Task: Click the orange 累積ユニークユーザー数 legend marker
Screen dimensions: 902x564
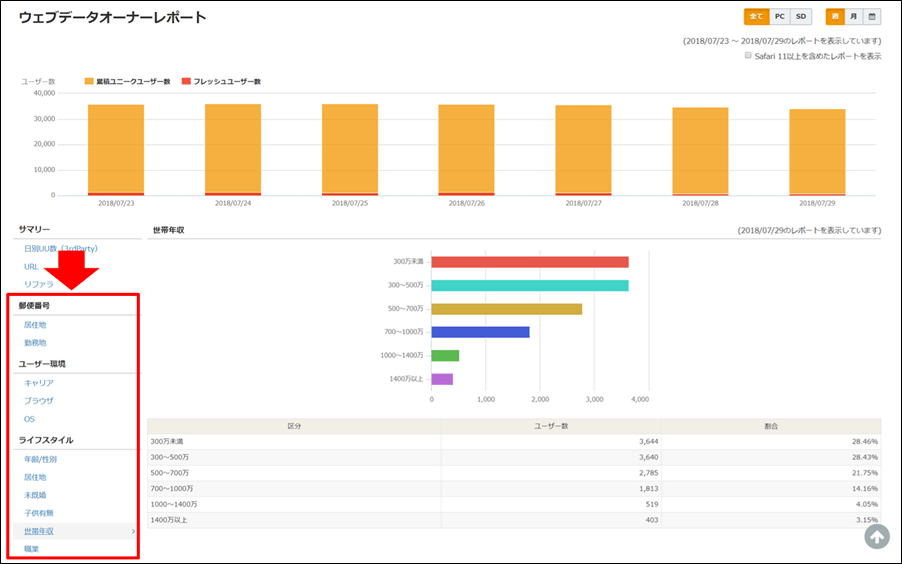Action: pyautogui.click(x=89, y=81)
